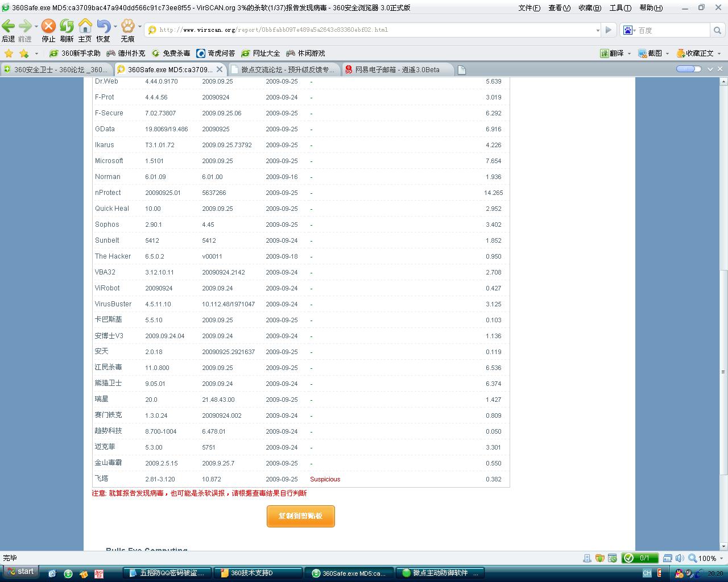Expand the 无痕 dropdown arrow
The height and width of the screenshot is (582, 728).
click(139, 26)
